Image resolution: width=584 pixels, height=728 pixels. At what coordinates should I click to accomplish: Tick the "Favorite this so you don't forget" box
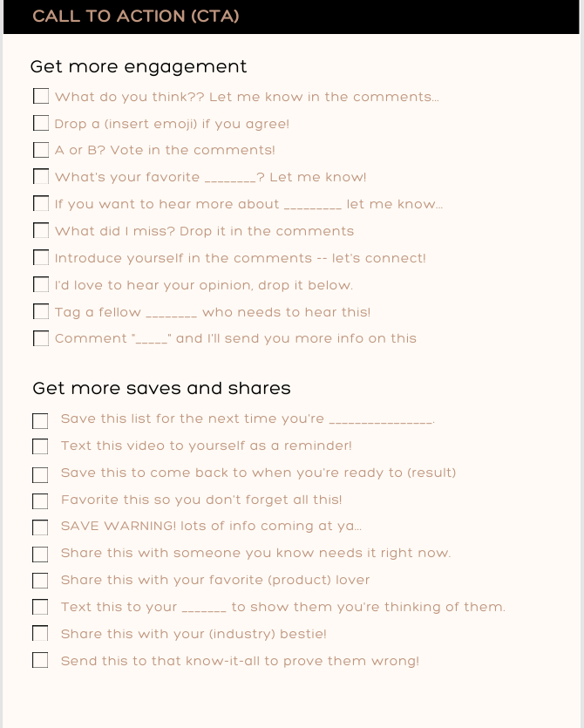click(40, 501)
